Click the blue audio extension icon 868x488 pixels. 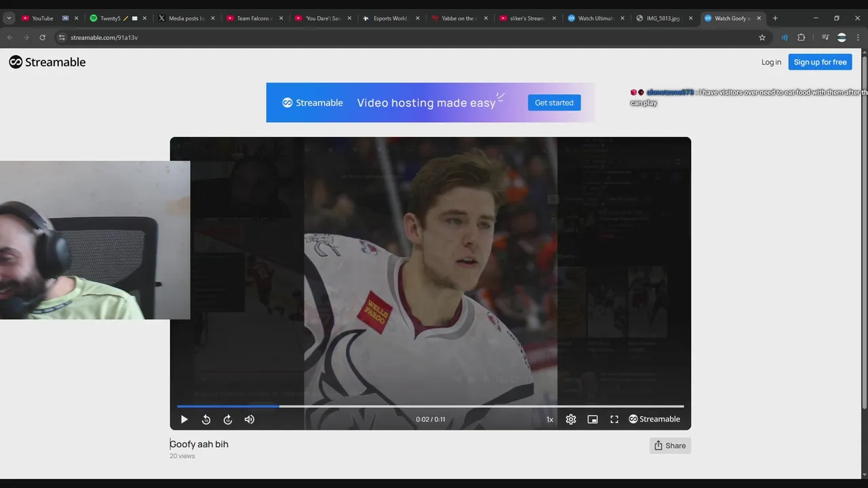(785, 37)
